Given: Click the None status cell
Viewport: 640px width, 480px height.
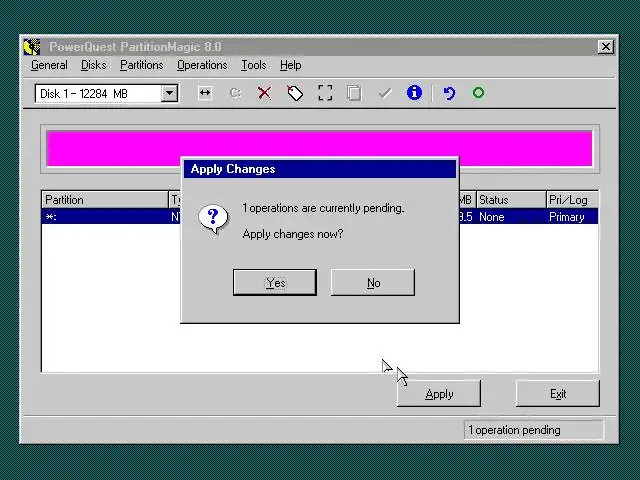Looking at the screenshot, I should coord(492,217).
